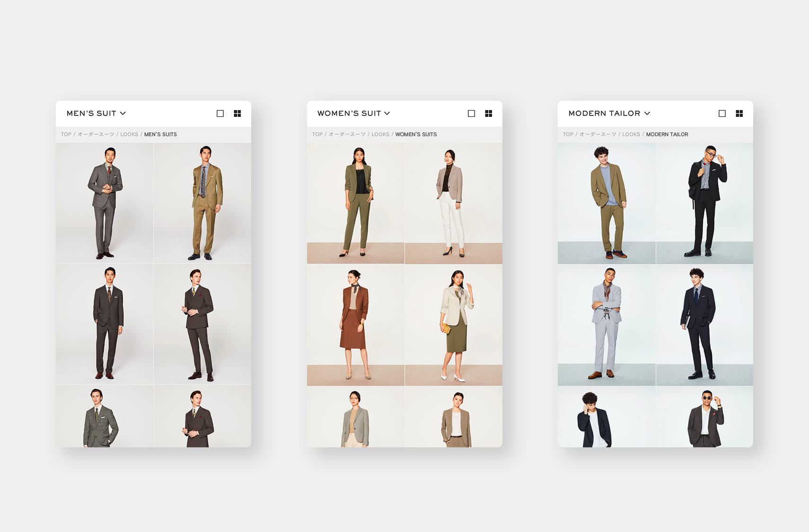Open オーダースーツ in Modern Tailor breadcrumb
Image resolution: width=809 pixels, height=532 pixels.
pyautogui.click(x=598, y=134)
